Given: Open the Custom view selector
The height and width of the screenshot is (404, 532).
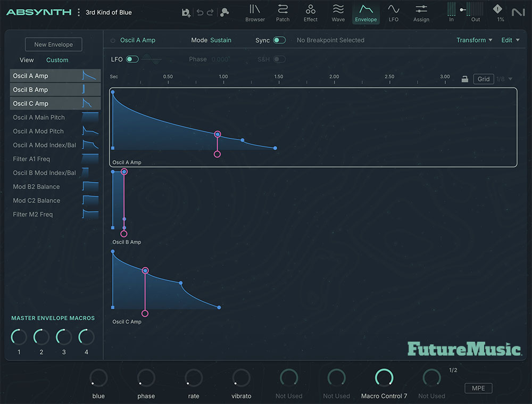Looking at the screenshot, I should 57,60.
